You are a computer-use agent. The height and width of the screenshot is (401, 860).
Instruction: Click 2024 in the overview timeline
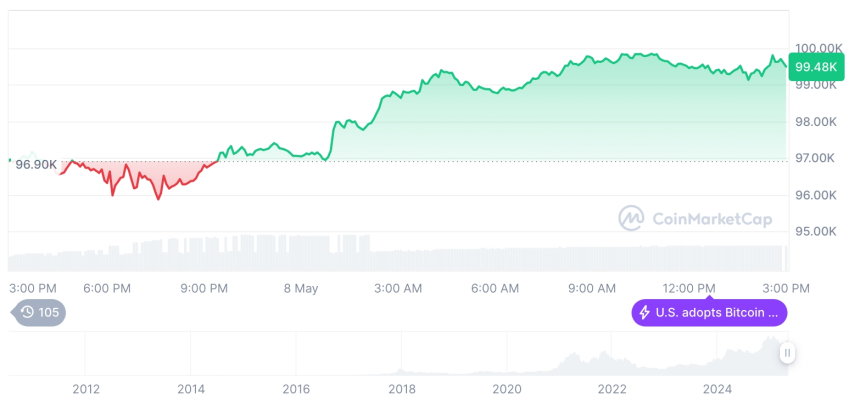point(717,388)
